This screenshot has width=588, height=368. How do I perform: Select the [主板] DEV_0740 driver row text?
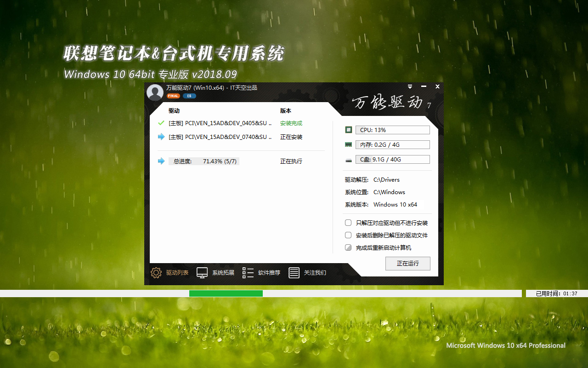click(x=220, y=137)
